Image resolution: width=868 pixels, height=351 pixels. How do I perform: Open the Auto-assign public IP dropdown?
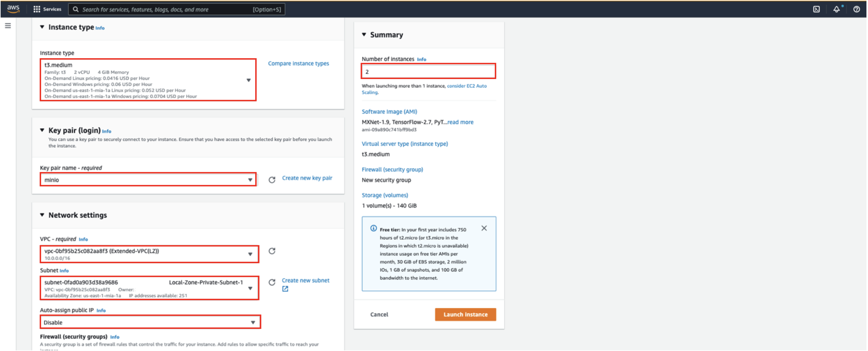click(150, 322)
